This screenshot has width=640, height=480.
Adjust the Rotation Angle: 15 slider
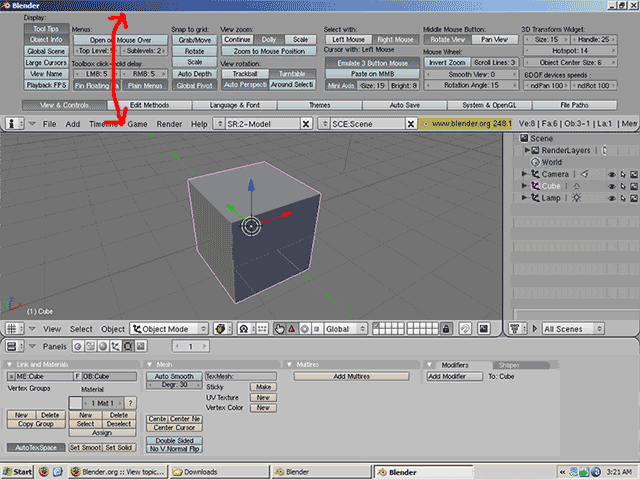tap(471, 85)
